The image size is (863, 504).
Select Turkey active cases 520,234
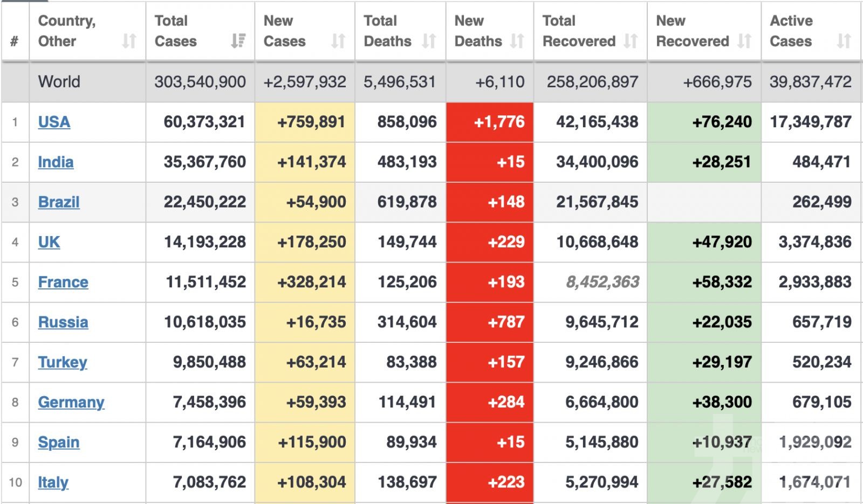point(822,362)
